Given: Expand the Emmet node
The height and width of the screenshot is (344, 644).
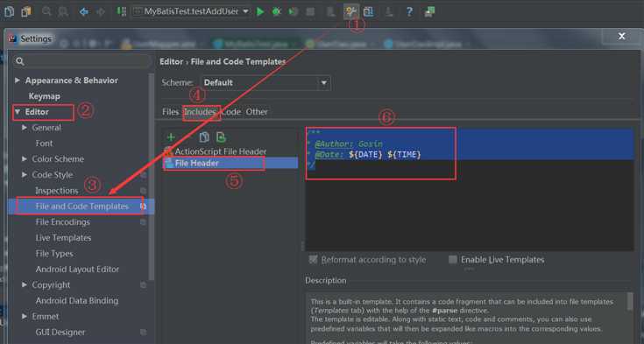Looking at the screenshot, I should [25, 316].
